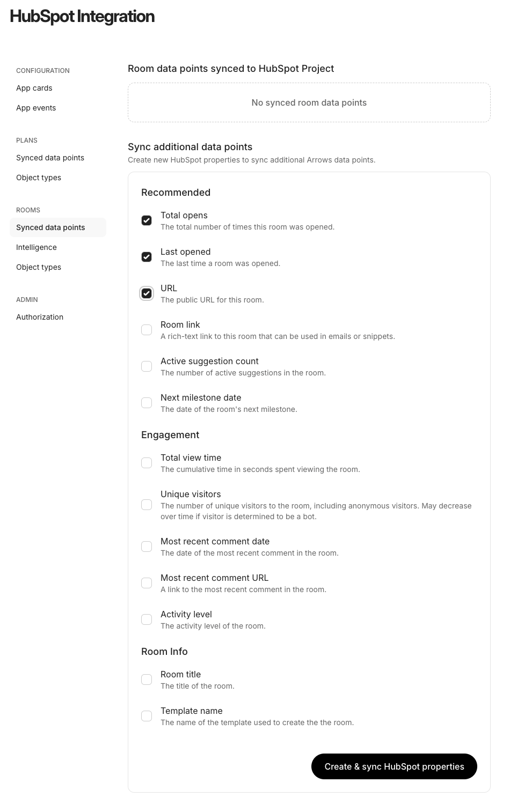Click Create & sync HubSpot properties
The image size is (510, 812).
394,766
